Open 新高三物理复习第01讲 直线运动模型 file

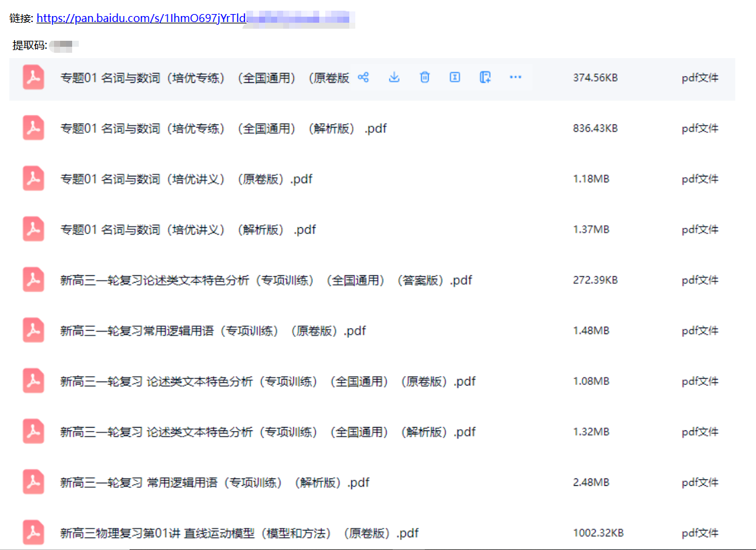pyautogui.click(x=240, y=533)
